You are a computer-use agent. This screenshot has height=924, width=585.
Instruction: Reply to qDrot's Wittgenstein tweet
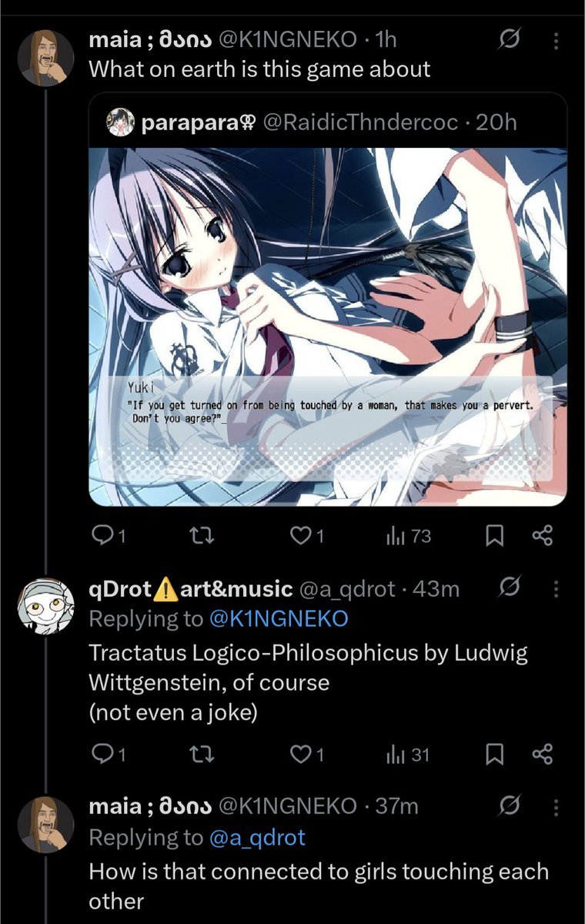[108, 755]
